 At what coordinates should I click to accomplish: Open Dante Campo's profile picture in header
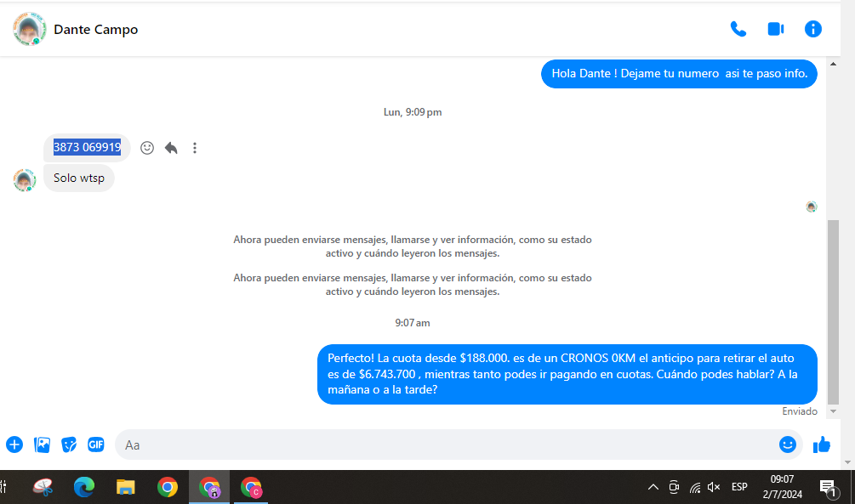29,30
